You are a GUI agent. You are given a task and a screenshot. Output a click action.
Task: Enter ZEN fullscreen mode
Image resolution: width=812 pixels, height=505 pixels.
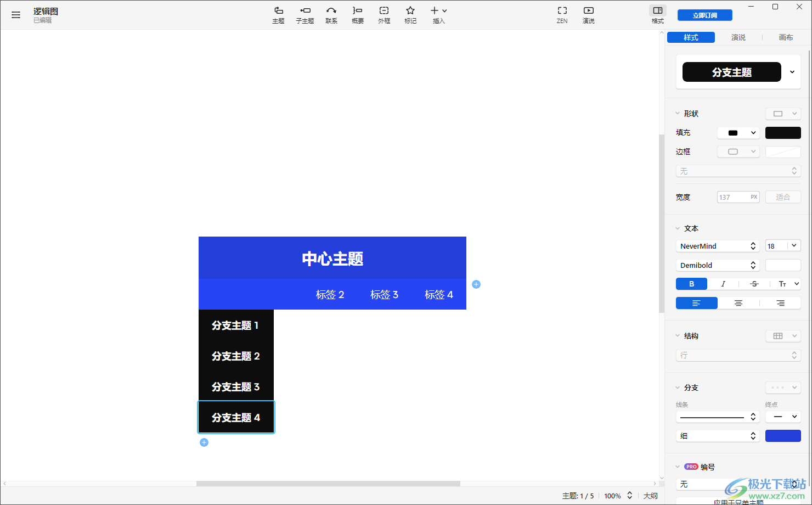[562, 15]
